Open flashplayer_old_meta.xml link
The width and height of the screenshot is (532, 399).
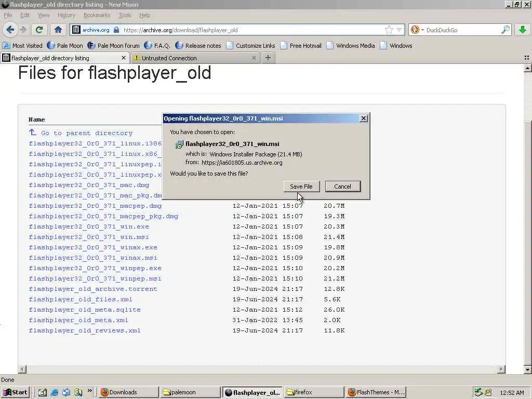coord(78,320)
